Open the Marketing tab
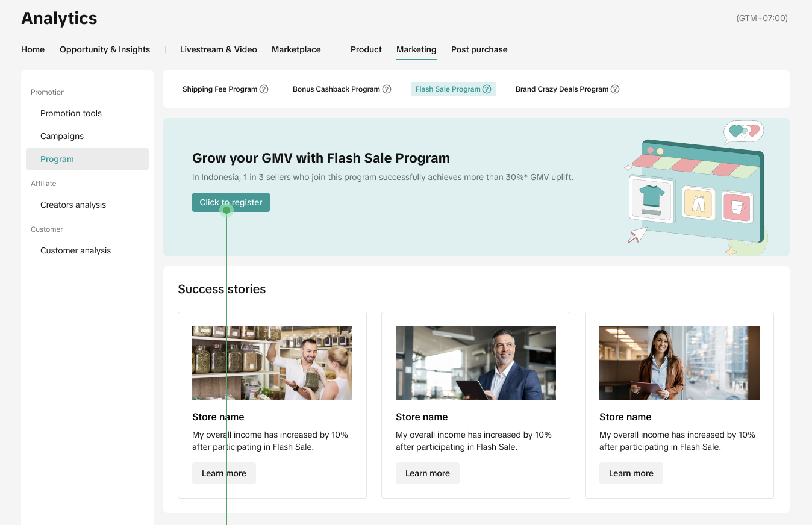 pyautogui.click(x=416, y=49)
